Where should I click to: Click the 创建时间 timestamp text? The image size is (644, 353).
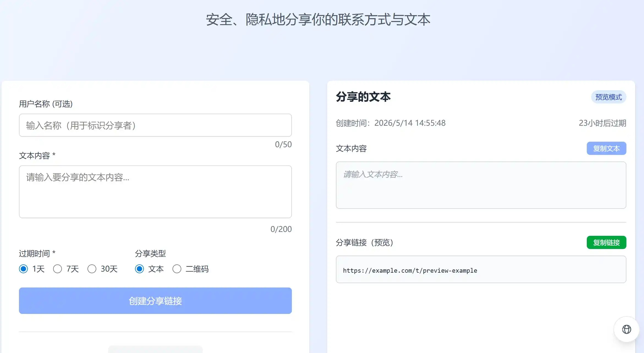tap(391, 123)
